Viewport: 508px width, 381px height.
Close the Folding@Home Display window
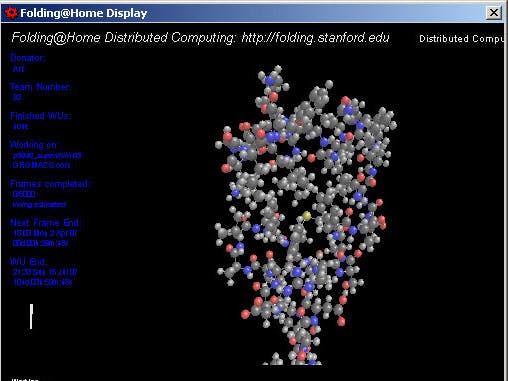(x=494, y=13)
